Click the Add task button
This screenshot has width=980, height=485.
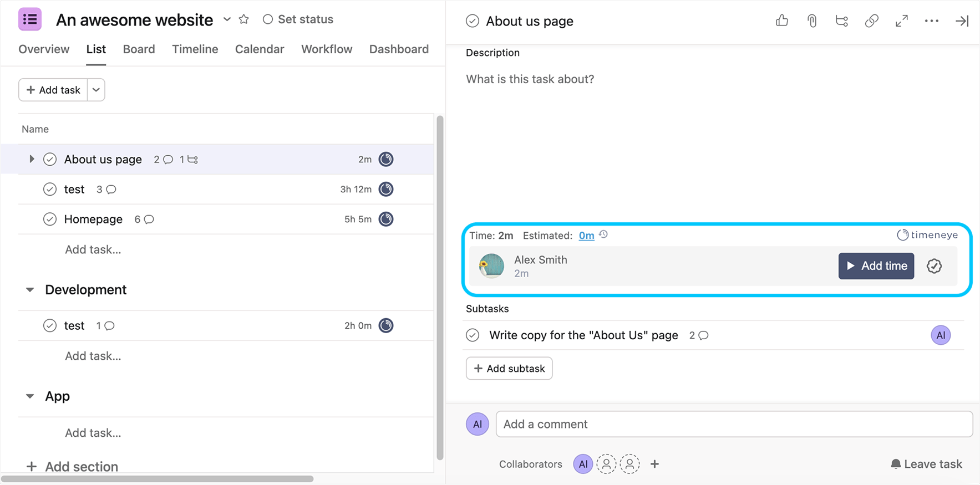click(53, 90)
